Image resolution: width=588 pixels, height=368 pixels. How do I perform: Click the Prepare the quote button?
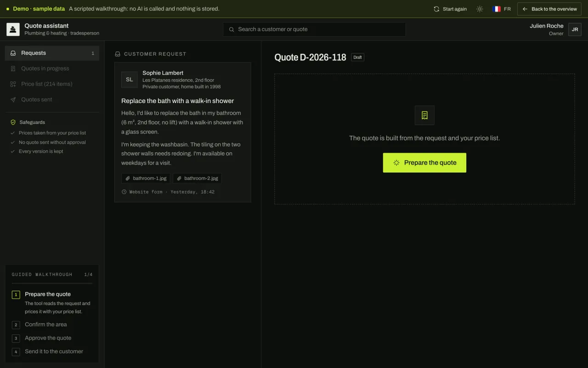click(424, 163)
